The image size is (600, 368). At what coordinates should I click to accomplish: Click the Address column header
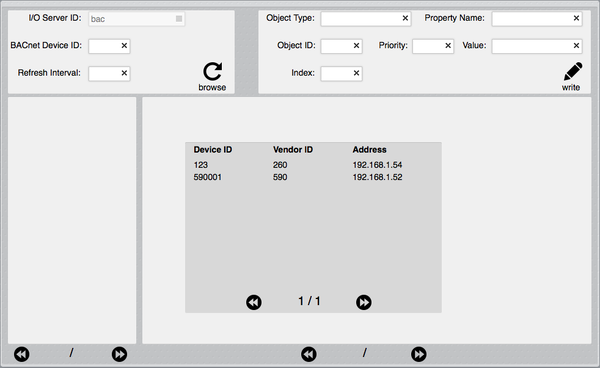click(369, 150)
